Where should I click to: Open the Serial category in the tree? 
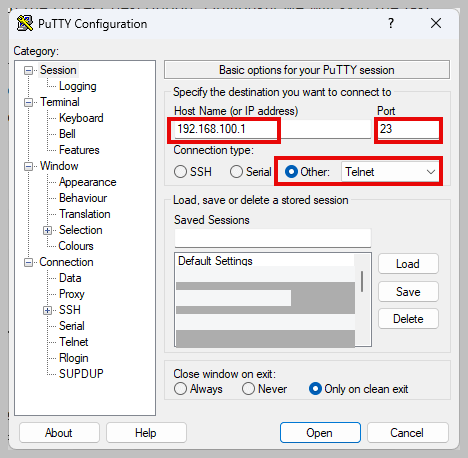tap(72, 326)
